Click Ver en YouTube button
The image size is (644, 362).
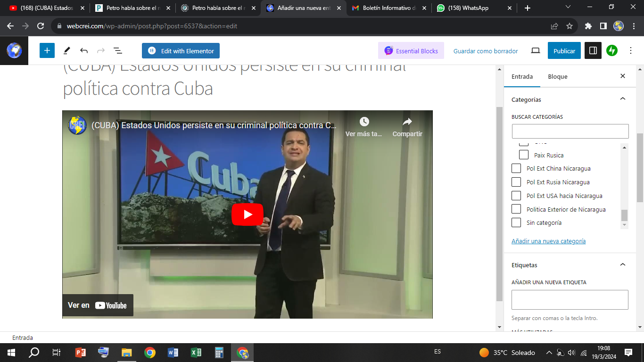pos(98,305)
